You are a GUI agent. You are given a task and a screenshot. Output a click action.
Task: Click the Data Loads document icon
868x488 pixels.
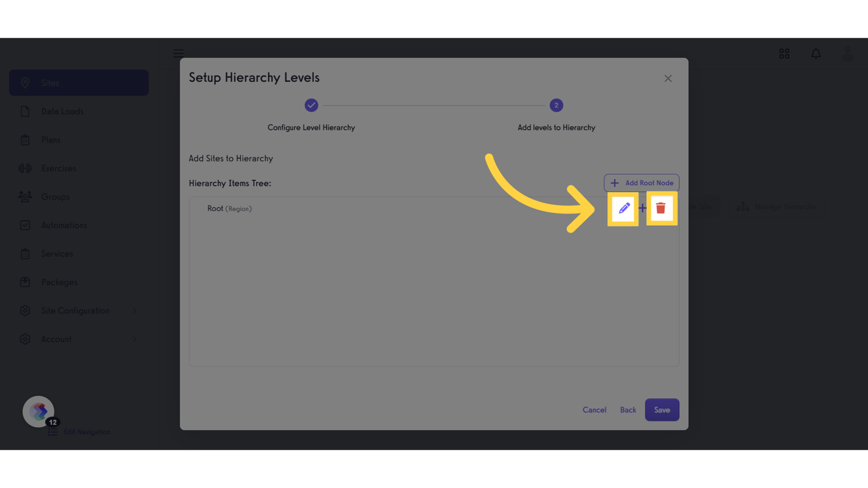point(25,111)
